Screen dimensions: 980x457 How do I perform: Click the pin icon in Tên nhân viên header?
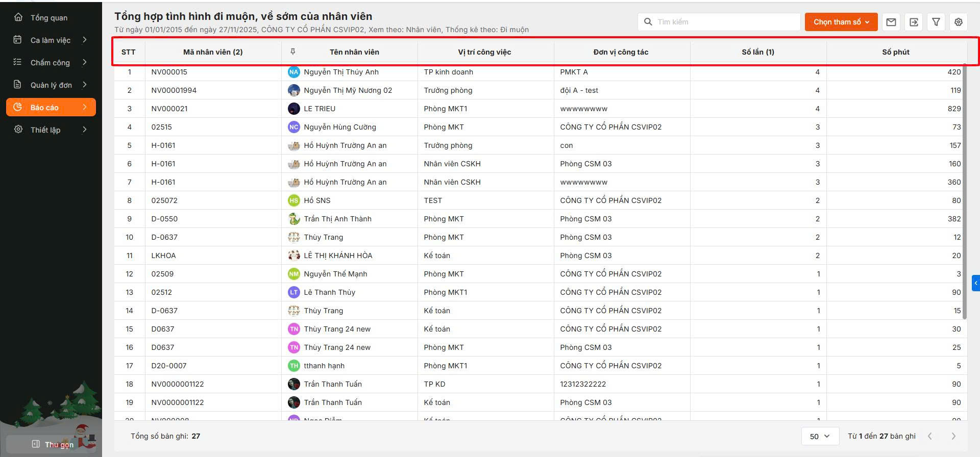(x=293, y=52)
